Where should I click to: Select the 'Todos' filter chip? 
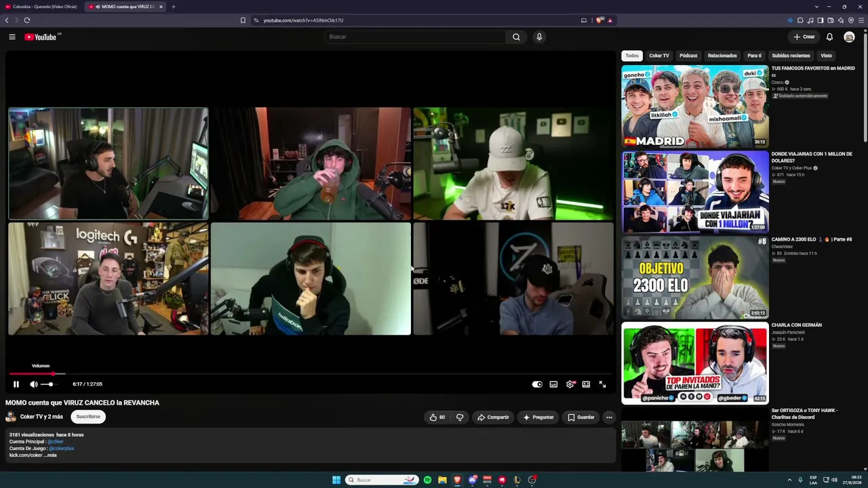coord(632,56)
